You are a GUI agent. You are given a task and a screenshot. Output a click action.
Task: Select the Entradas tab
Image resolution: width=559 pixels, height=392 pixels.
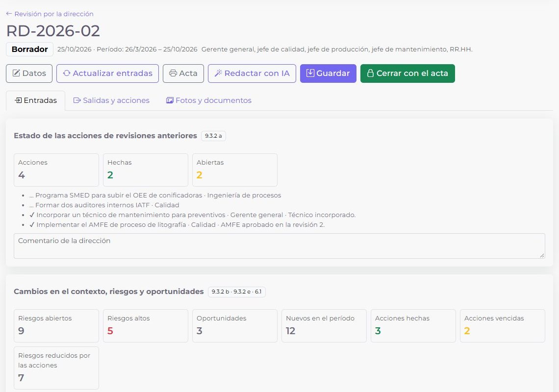(x=36, y=100)
